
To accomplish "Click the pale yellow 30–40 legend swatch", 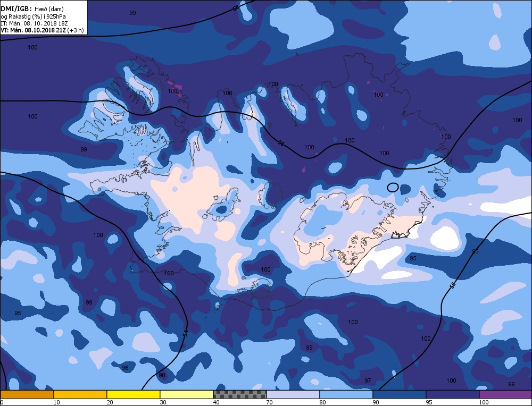I will (x=187, y=394).
